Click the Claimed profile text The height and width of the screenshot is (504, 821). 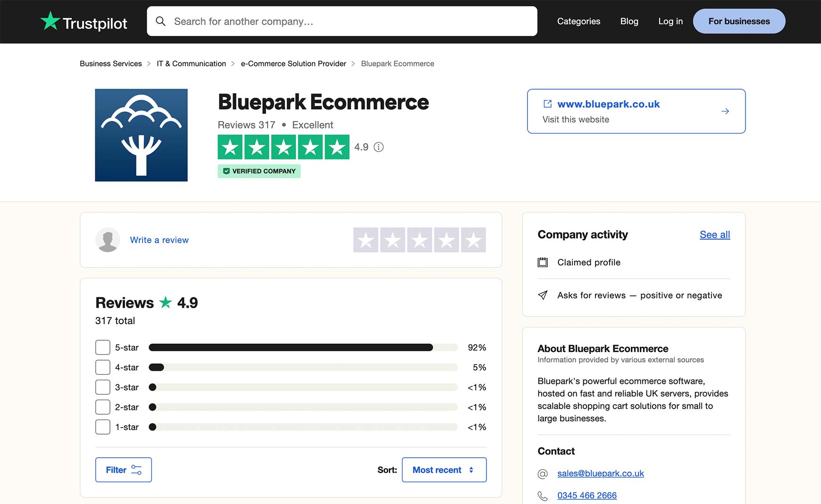pos(589,262)
